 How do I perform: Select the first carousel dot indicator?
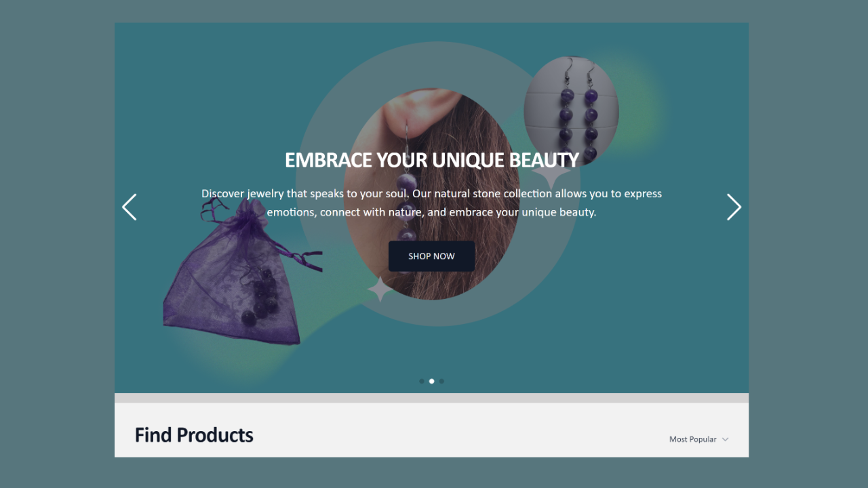coord(422,381)
